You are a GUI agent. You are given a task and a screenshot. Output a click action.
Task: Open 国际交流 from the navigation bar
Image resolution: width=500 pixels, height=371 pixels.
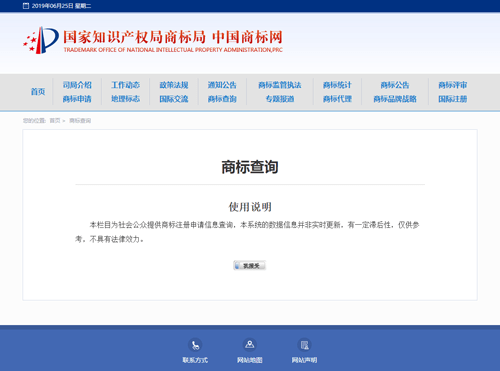tap(174, 99)
